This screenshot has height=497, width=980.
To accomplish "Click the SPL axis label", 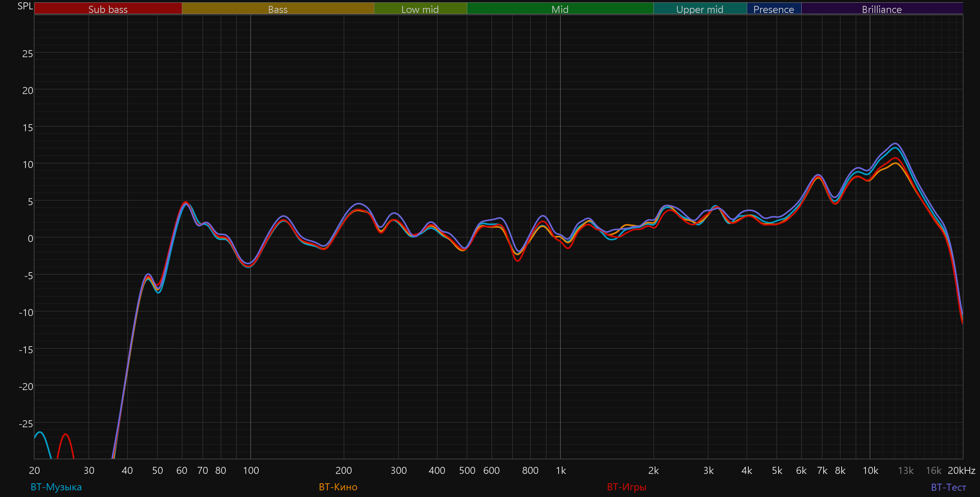I will coord(25,6).
